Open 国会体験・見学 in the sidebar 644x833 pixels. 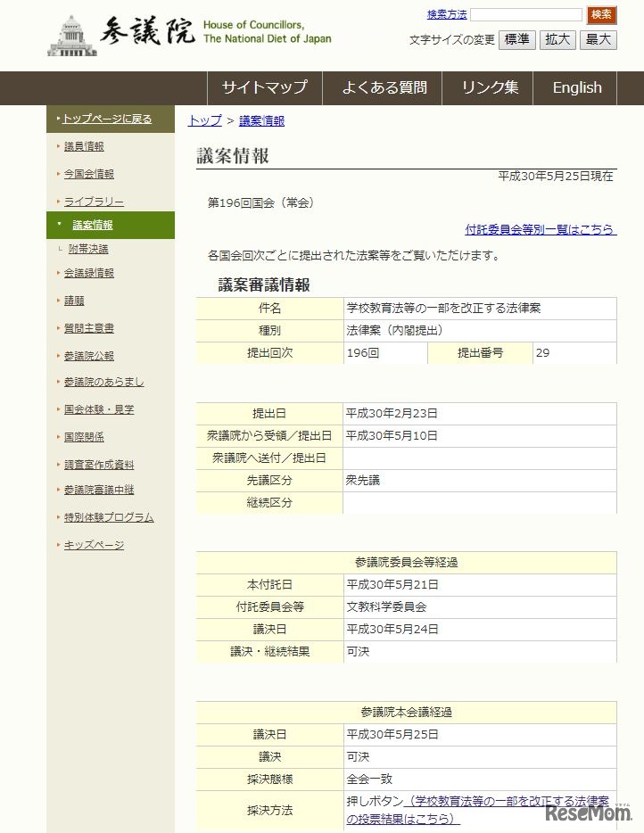point(99,409)
